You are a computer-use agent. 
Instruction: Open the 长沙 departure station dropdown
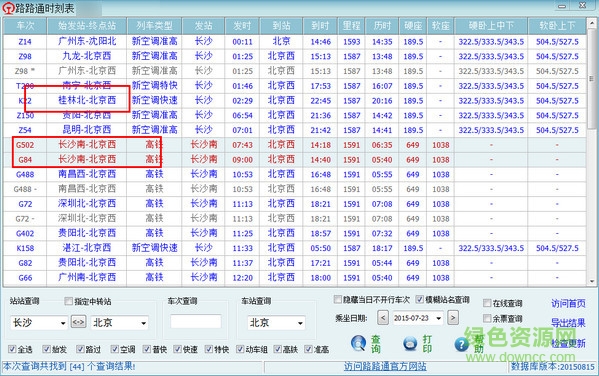click(63, 323)
